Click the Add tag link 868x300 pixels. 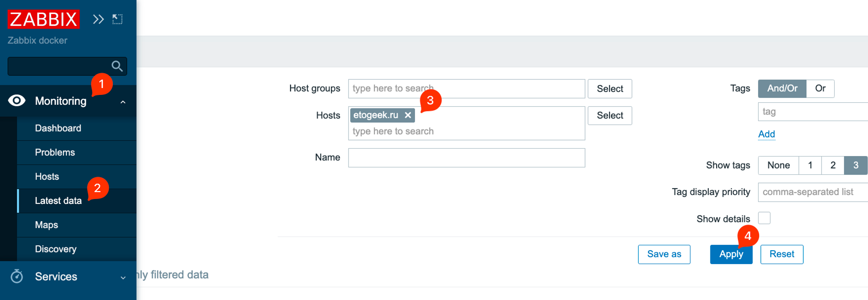[x=766, y=134]
